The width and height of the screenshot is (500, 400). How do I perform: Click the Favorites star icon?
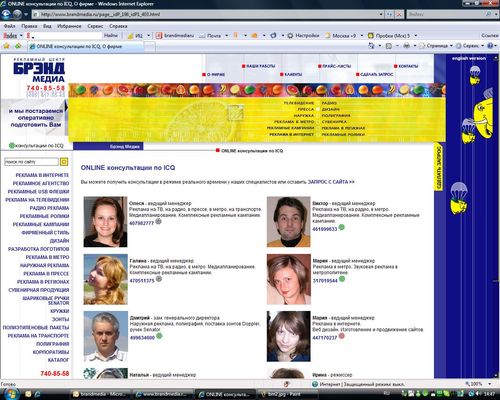pos(6,46)
